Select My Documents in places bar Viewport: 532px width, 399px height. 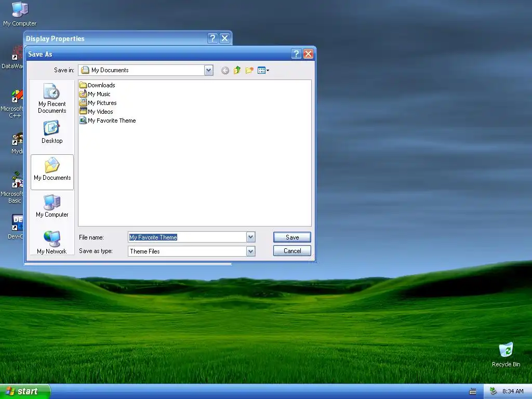[x=52, y=172]
